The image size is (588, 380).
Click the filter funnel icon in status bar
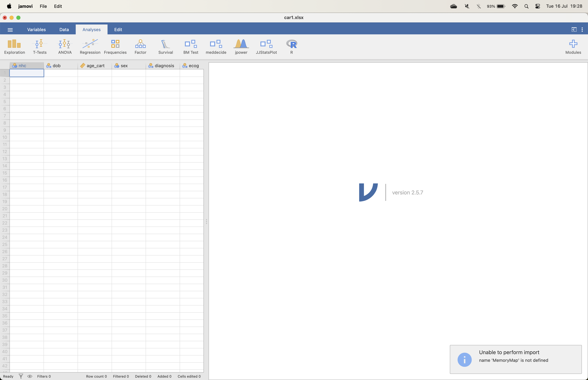point(21,376)
